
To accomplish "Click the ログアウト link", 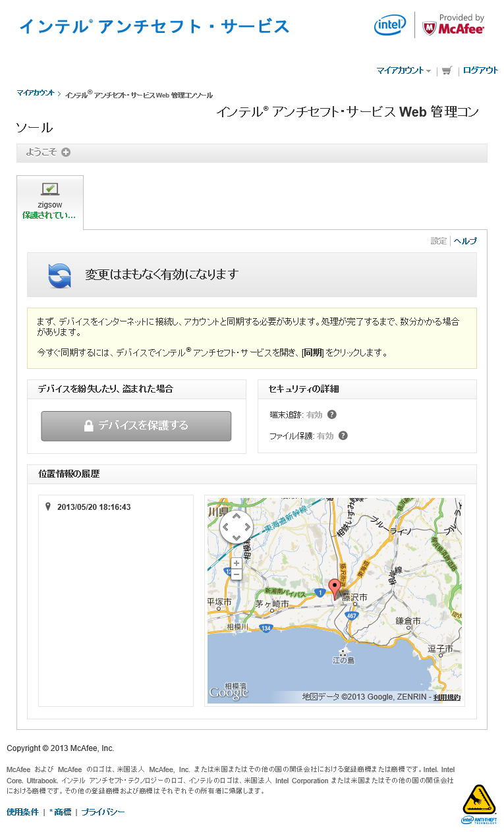I will pyautogui.click(x=480, y=70).
